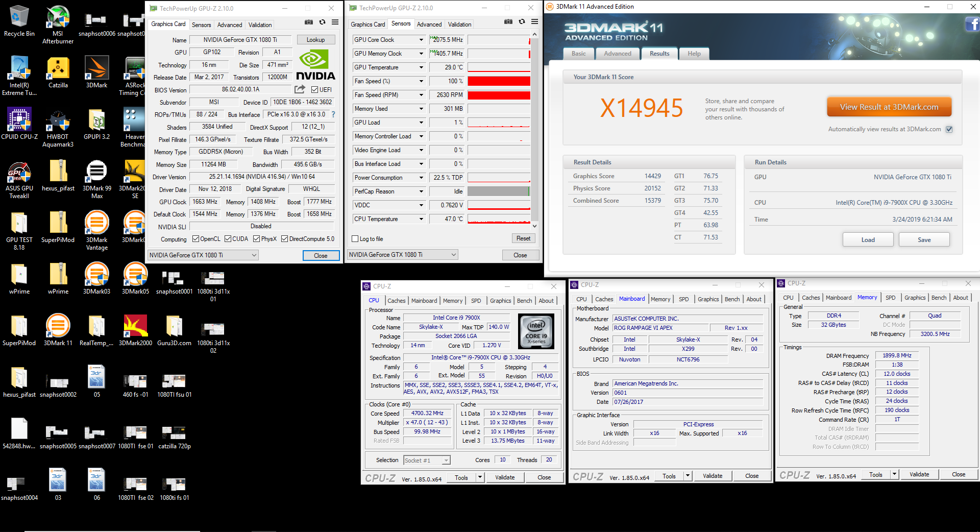The height and width of the screenshot is (532, 980).
Task: Launch GPUPI 3.2 from desktop
Action: coord(96,124)
